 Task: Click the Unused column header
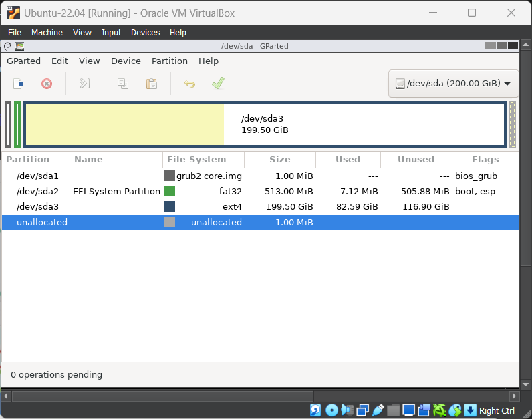(416, 160)
